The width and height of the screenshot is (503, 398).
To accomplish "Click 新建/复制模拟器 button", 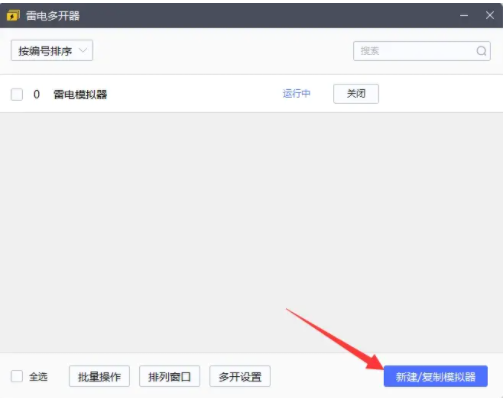I will pyautogui.click(x=436, y=376).
